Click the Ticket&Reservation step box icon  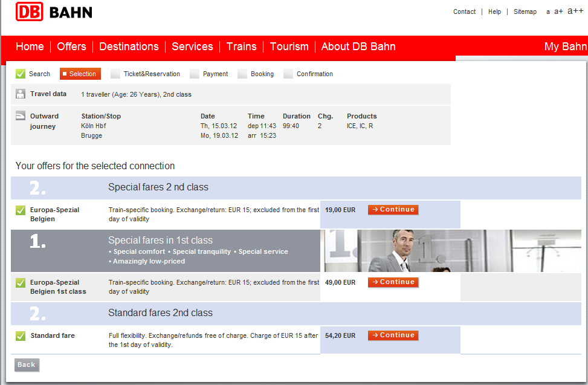115,74
